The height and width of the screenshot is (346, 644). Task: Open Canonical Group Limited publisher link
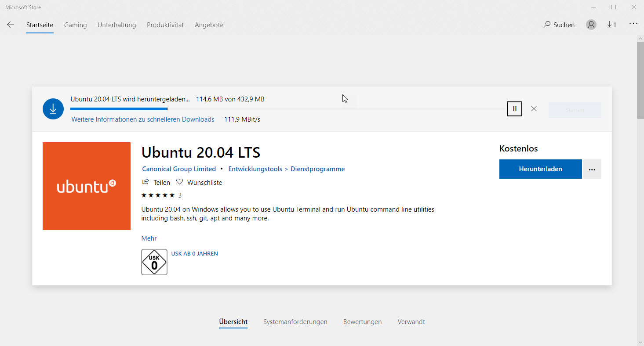tap(179, 169)
